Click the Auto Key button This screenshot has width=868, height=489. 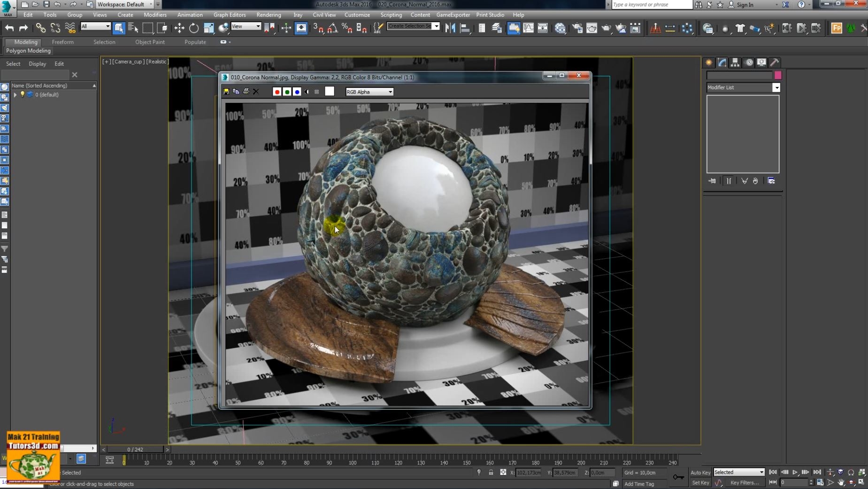coord(700,472)
